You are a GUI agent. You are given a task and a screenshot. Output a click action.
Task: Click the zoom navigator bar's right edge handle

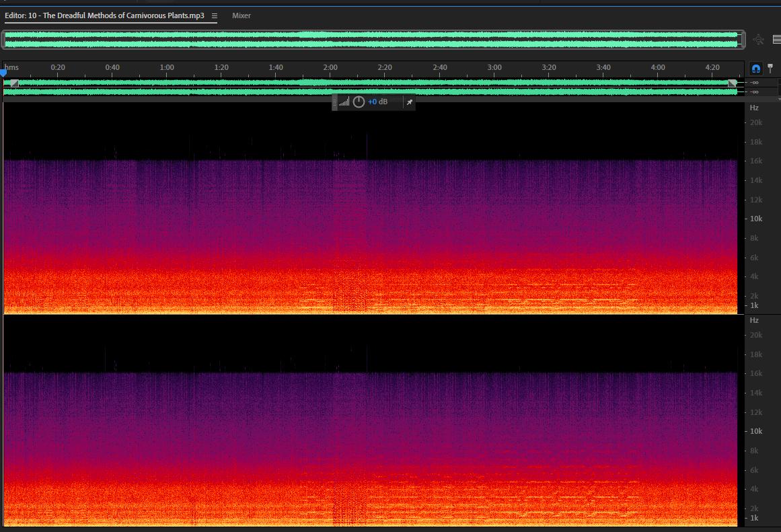click(x=743, y=40)
